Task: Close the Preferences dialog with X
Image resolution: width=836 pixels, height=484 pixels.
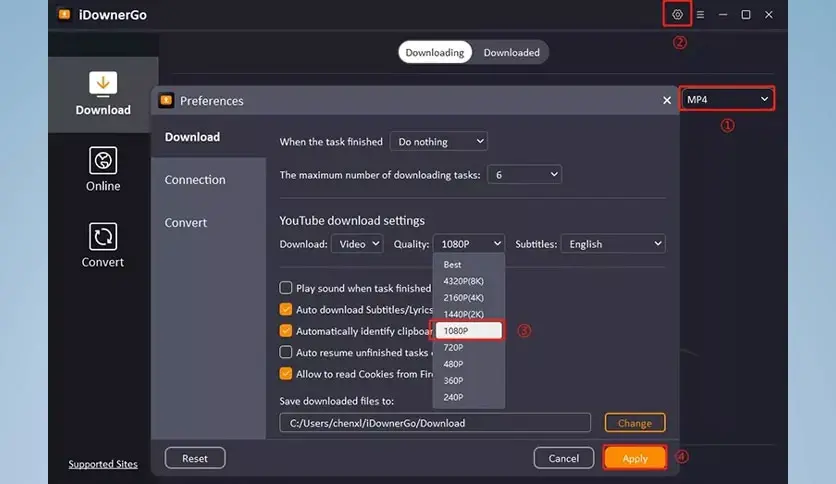Action: [667, 100]
